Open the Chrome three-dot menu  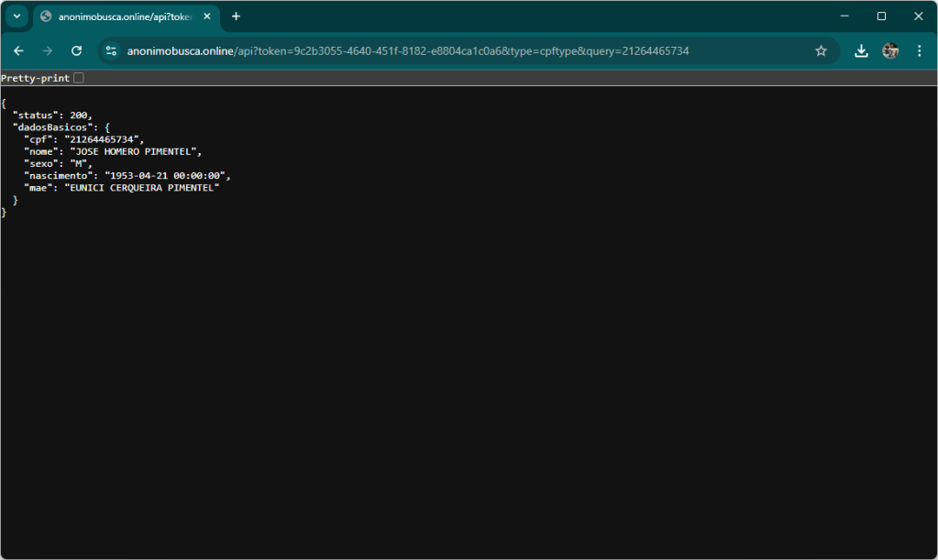[x=919, y=51]
